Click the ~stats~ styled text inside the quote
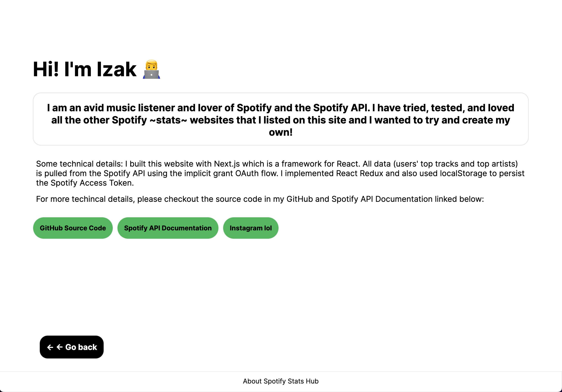Viewport: 562px width, 392px height. tap(168, 120)
